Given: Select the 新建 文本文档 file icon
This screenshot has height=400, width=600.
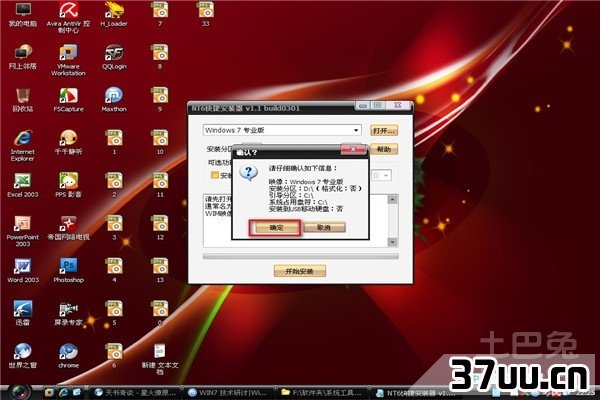Looking at the screenshot, I should (160, 359).
